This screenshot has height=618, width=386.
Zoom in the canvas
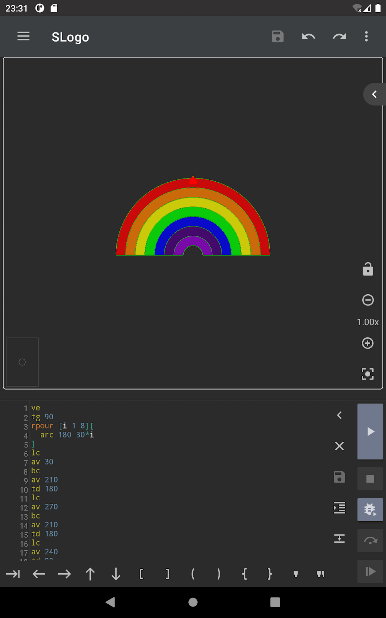368,343
